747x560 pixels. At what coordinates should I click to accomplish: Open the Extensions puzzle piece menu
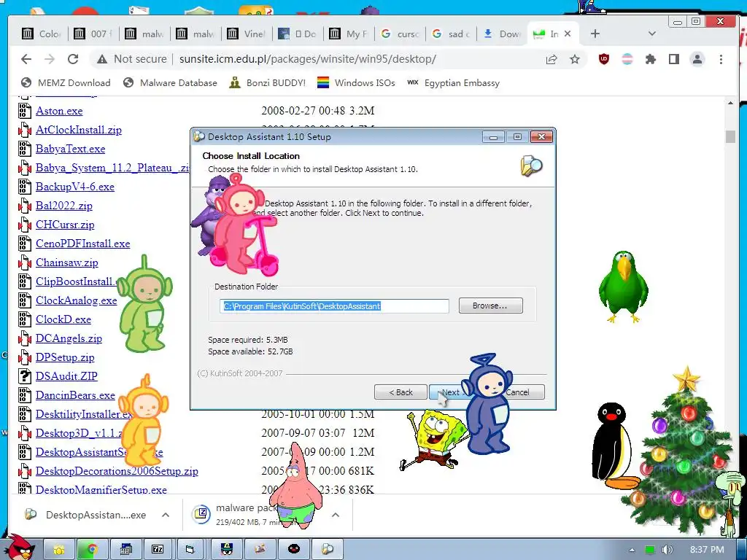pyautogui.click(x=650, y=59)
